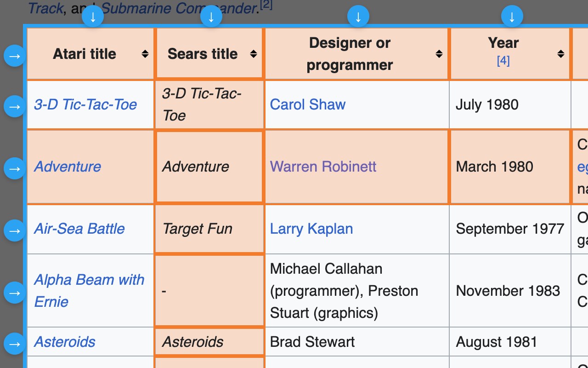Select row arrow beside 3-D Tic-Tac-Toe

click(15, 107)
